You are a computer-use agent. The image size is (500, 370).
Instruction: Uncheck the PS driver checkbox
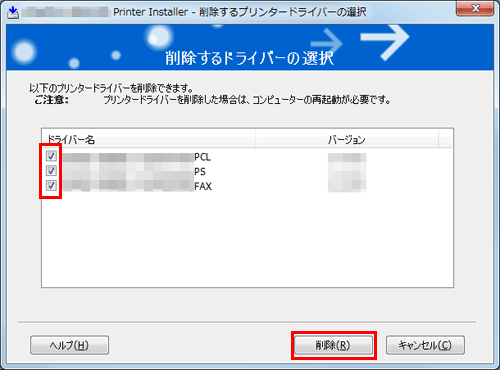[51, 171]
